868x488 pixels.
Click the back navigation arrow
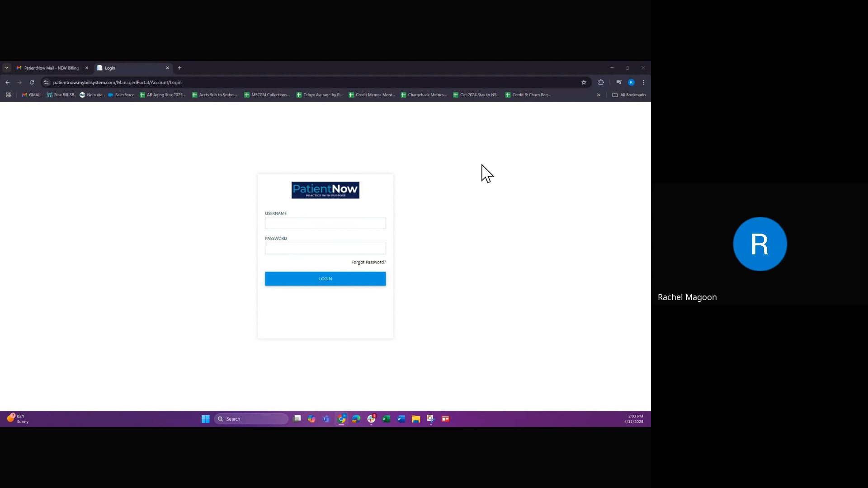click(8, 82)
